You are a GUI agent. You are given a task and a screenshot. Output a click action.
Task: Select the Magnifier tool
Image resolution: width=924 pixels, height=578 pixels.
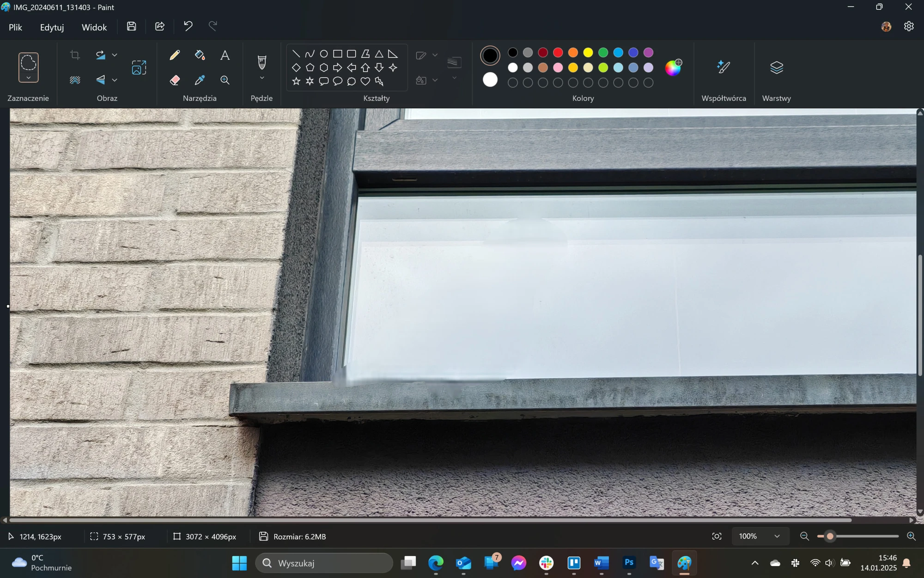[x=225, y=80]
